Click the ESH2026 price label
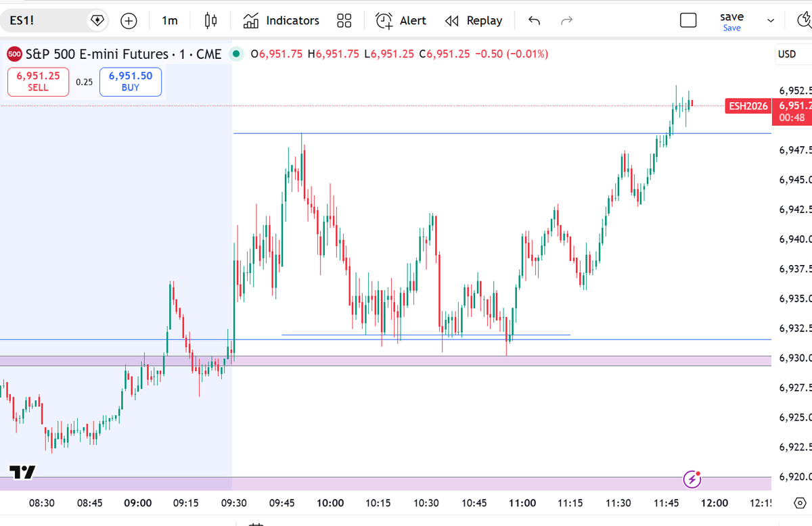812x526 pixels. pyautogui.click(x=748, y=106)
